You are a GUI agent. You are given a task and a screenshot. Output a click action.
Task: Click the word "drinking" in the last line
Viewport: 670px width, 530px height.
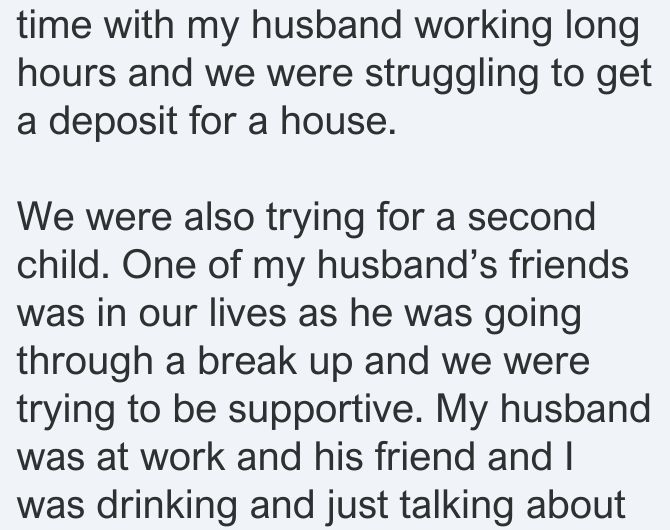[167, 506]
